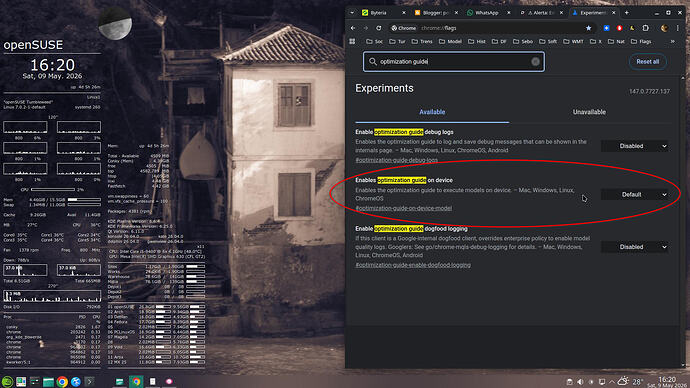Open the clipboard tray icon
Image resolution: width=690 pixels, height=388 pixels.
coord(569,382)
